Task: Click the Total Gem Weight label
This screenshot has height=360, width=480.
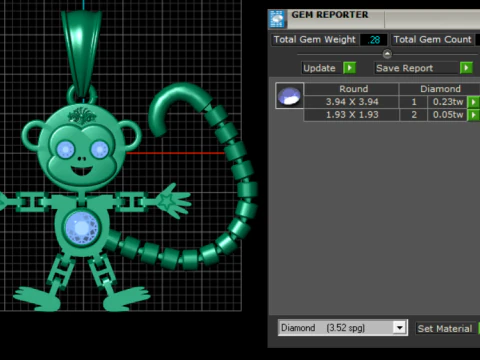Action: pos(315,40)
